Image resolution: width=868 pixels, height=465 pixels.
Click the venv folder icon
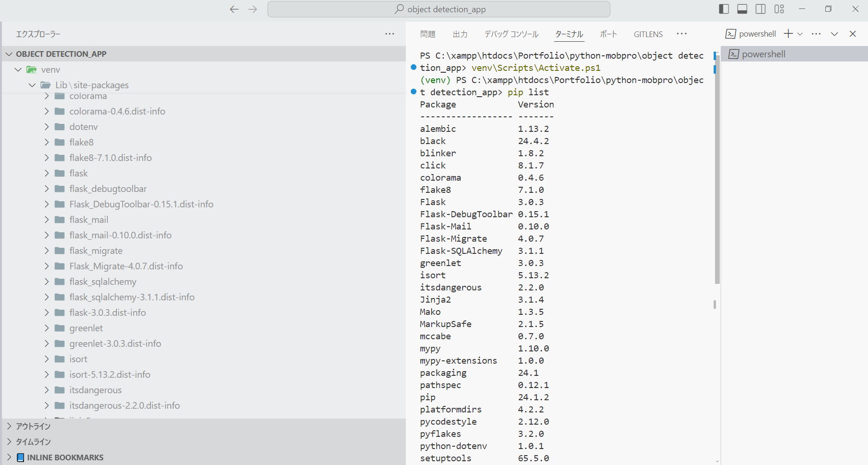coord(31,69)
